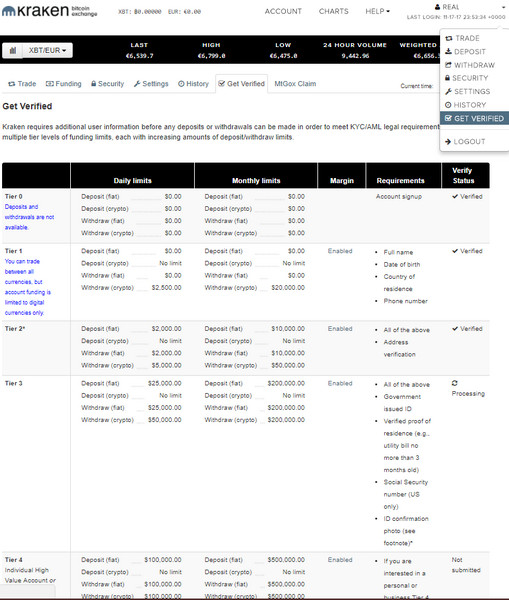Click the lock icon in the Security tab
Screen dimensions: 509x600
[x=93, y=83]
